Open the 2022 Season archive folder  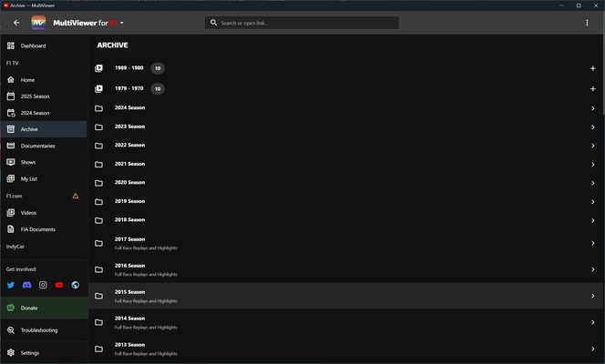pos(345,146)
